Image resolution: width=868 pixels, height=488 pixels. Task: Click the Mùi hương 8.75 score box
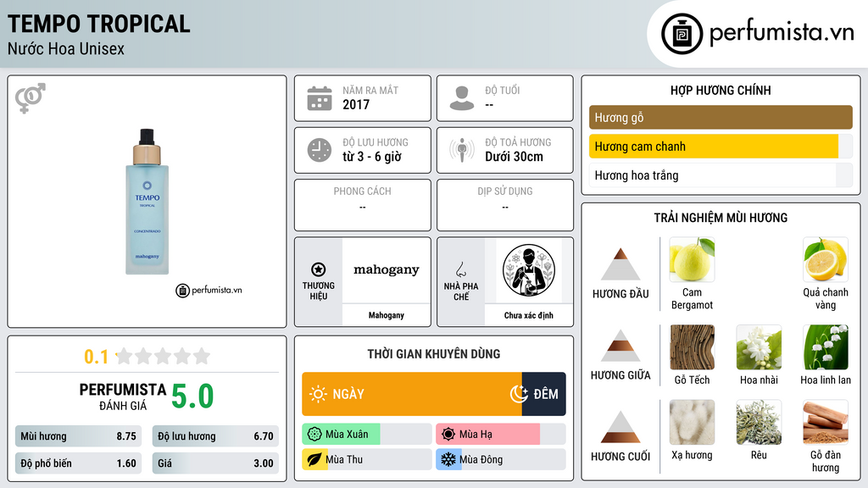tap(78, 436)
